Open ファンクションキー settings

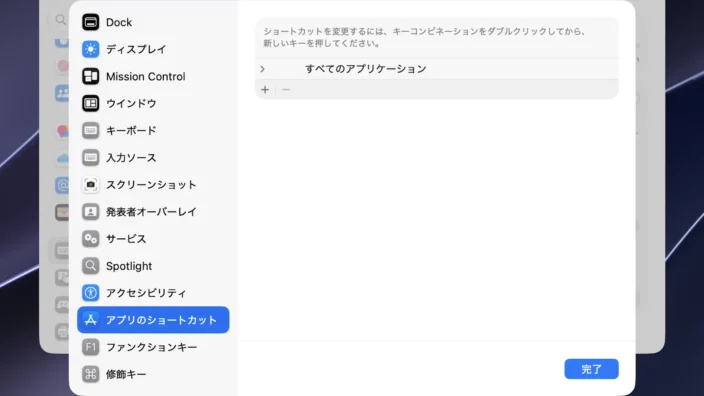153,347
